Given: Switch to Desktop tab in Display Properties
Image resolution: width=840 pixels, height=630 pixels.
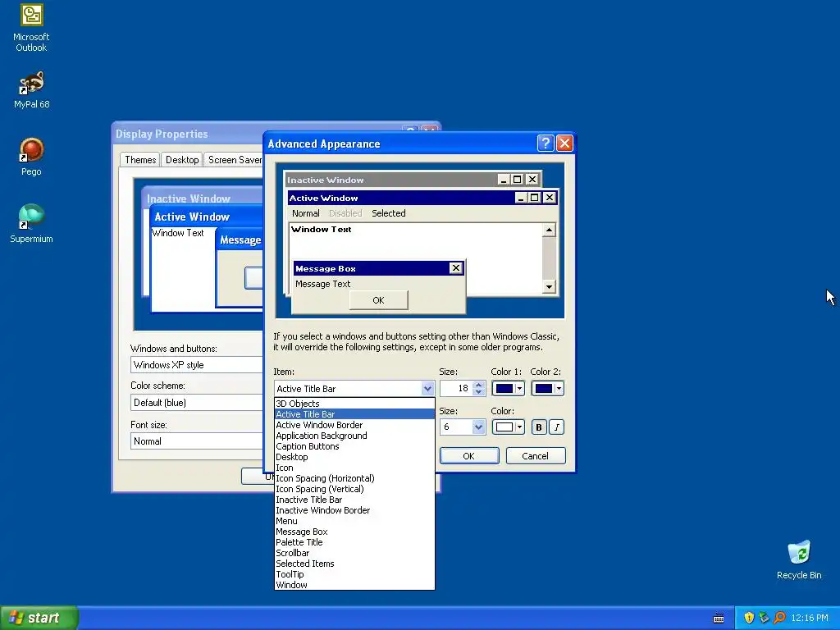Looking at the screenshot, I should 182,160.
